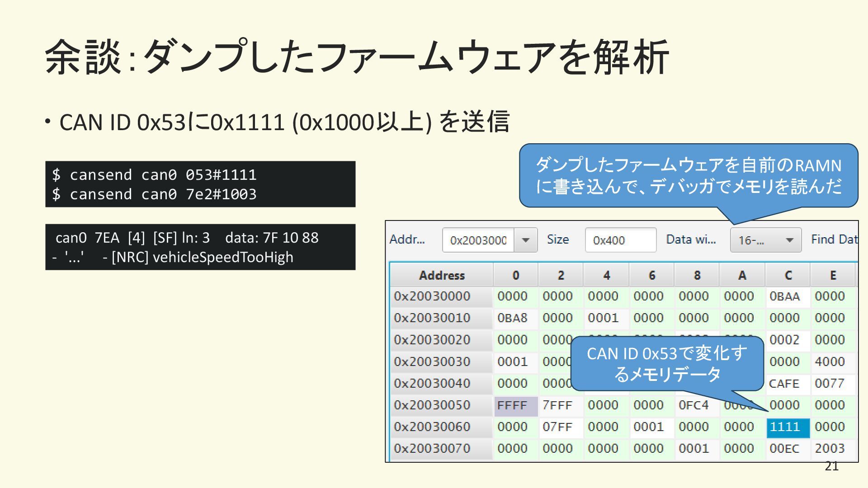Click the 4000 cell in row 0x20030030

tap(830, 362)
